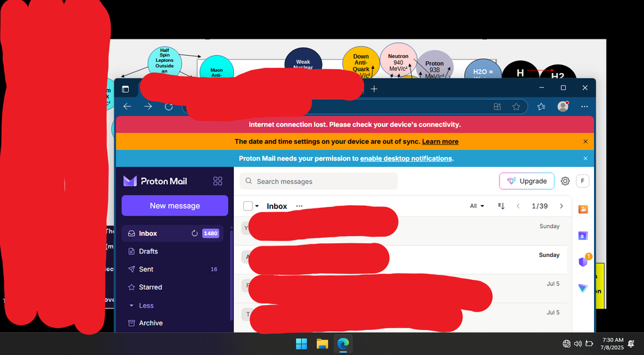The height and width of the screenshot is (355, 644).
Task: Open the Proton apps grid icon
Action: tap(218, 181)
